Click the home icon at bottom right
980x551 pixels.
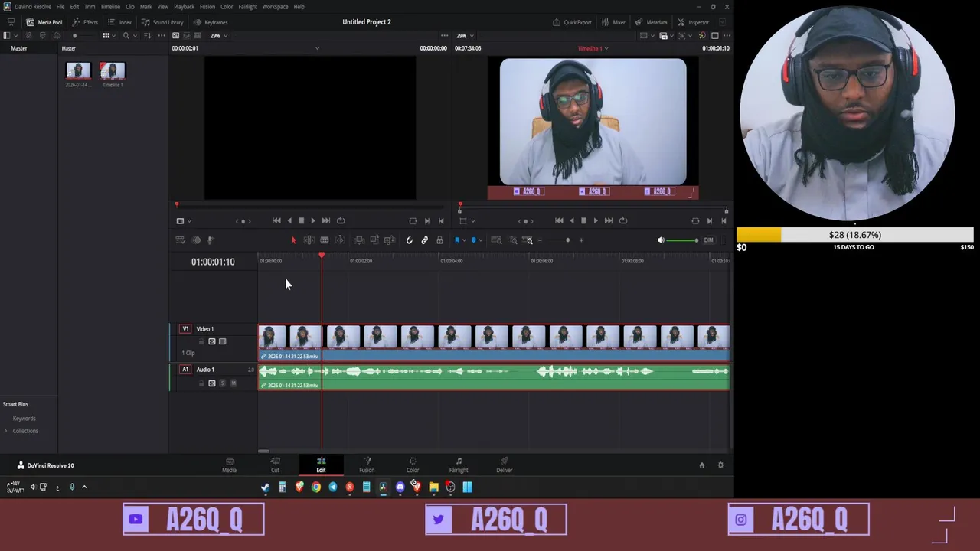(x=701, y=465)
